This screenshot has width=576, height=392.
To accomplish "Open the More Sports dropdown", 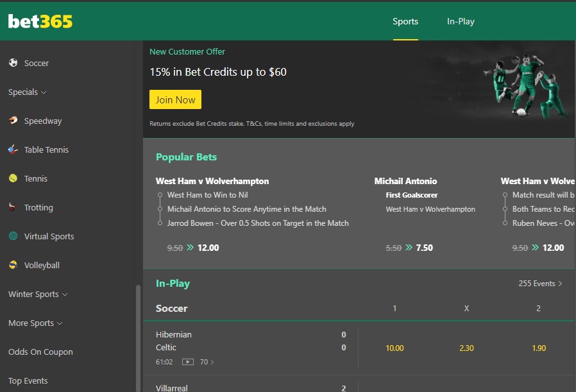I will click(x=35, y=323).
